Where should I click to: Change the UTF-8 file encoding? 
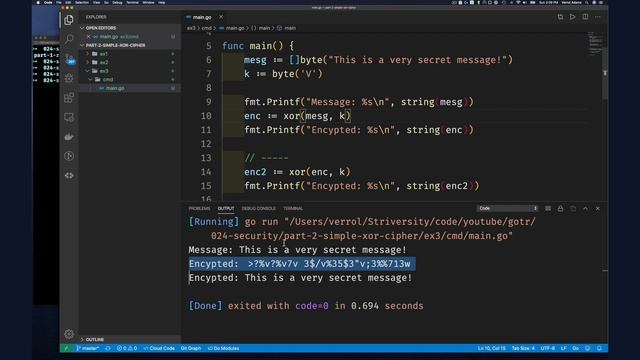(x=548, y=348)
